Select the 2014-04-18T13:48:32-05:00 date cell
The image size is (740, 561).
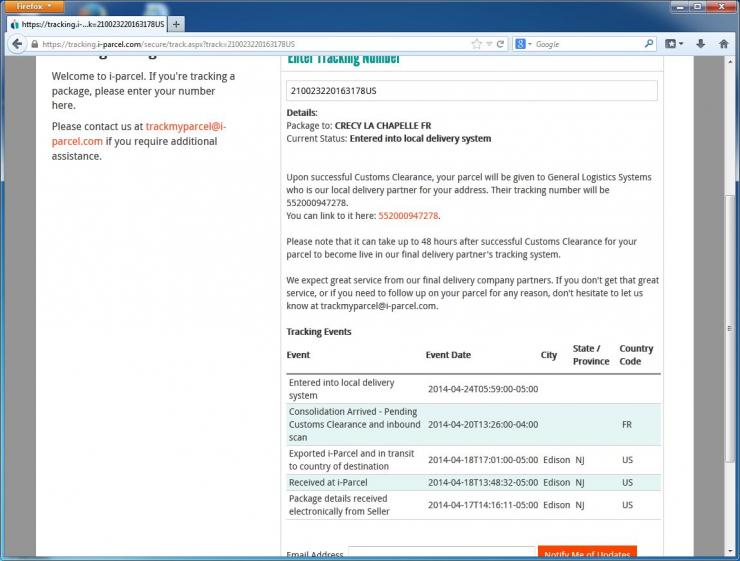point(483,483)
